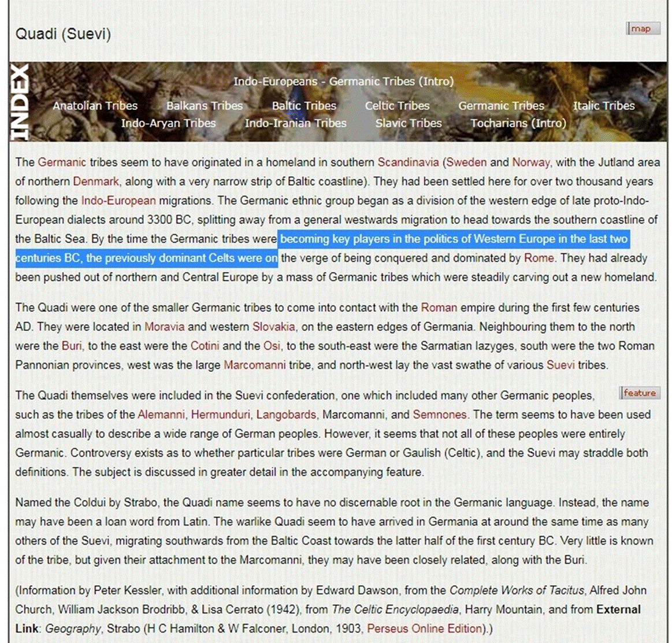Follow the Sweden link
This screenshot has width=672, height=643.
(466, 162)
